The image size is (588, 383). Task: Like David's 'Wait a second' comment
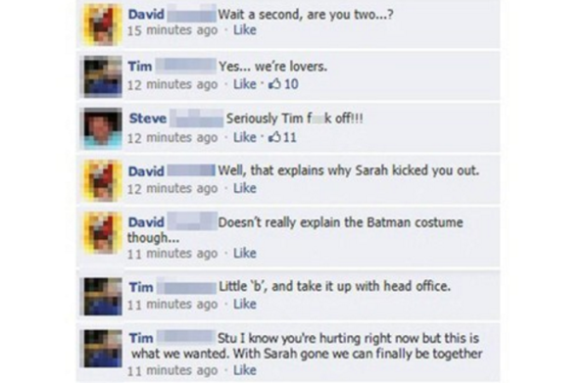(245, 30)
